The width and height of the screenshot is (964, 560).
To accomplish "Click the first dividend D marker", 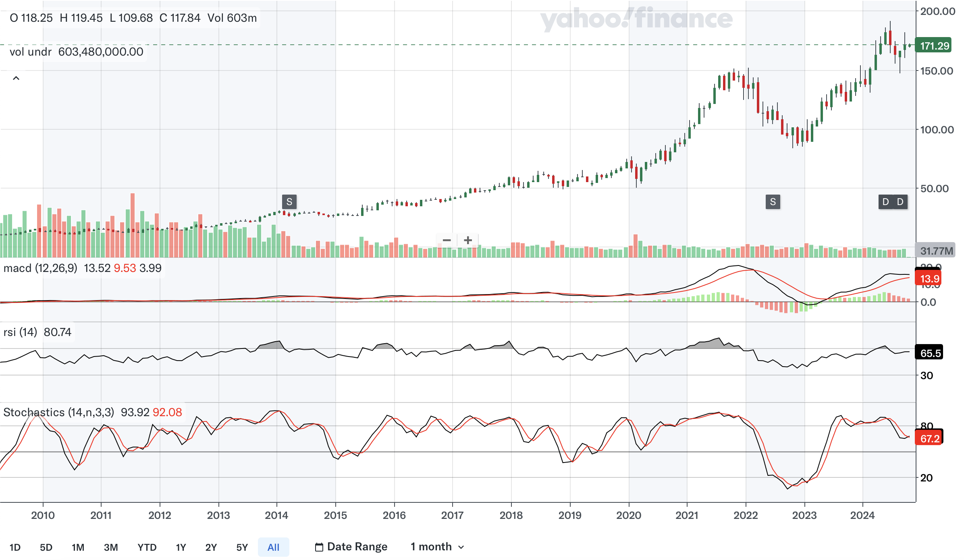I will [x=885, y=202].
